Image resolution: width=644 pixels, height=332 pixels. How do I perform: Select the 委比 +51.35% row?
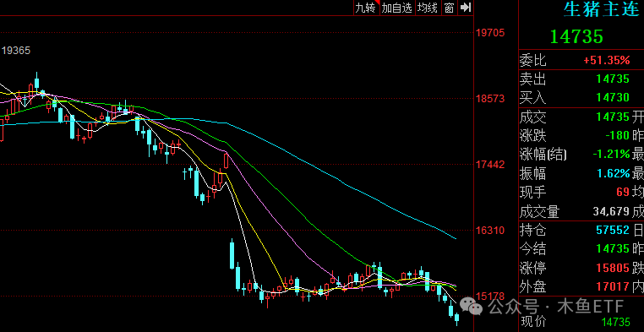[581, 61]
